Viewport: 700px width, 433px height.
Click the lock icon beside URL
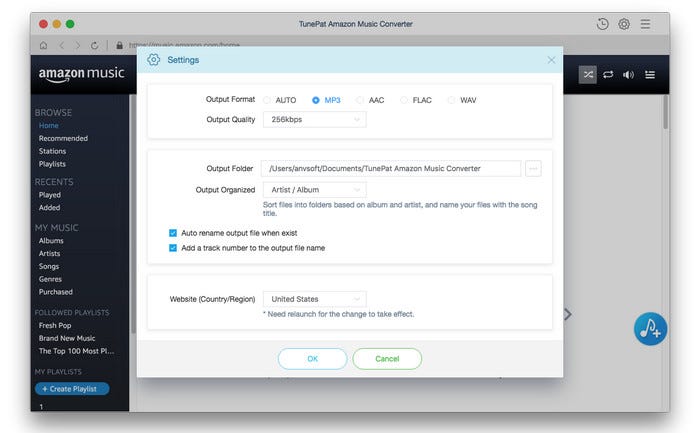coord(119,46)
